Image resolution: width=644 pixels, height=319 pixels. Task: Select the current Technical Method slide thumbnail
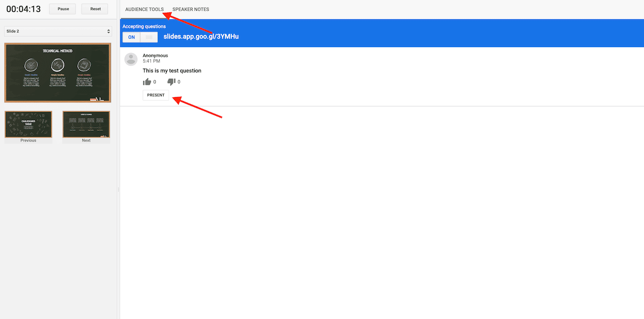pos(58,72)
